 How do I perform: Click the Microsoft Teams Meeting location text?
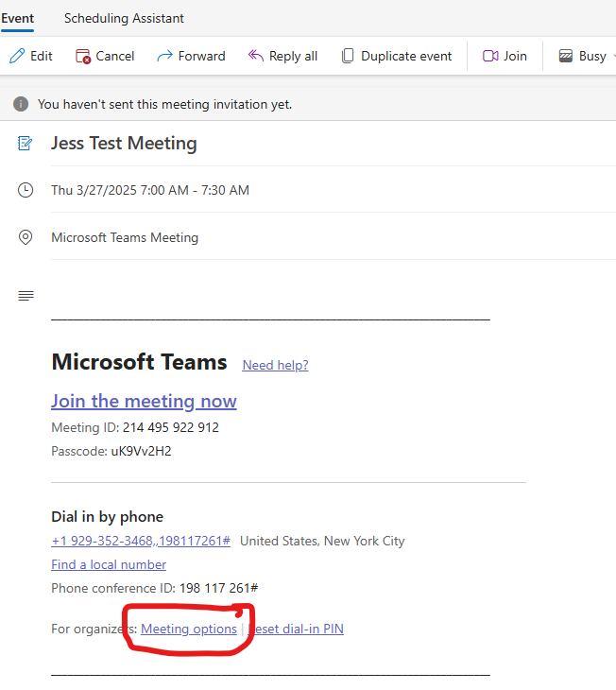click(x=125, y=237)
